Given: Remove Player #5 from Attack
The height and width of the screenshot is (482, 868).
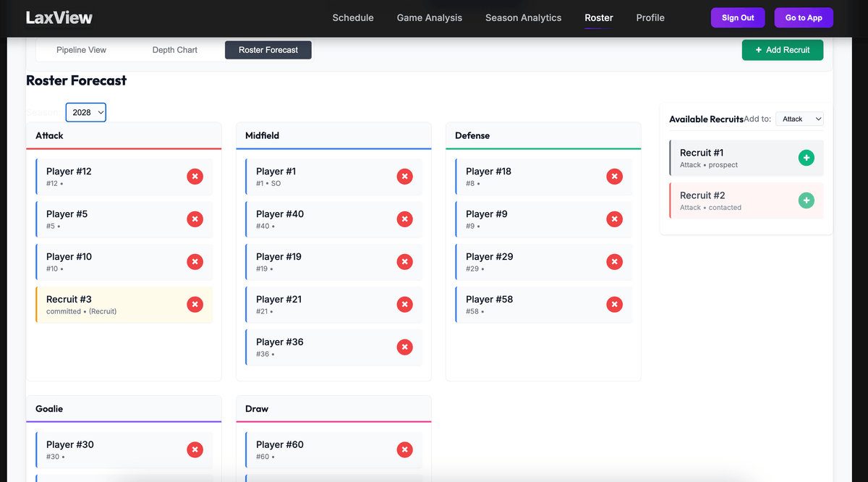Looking at the screenshot, I should coord(195,219).
